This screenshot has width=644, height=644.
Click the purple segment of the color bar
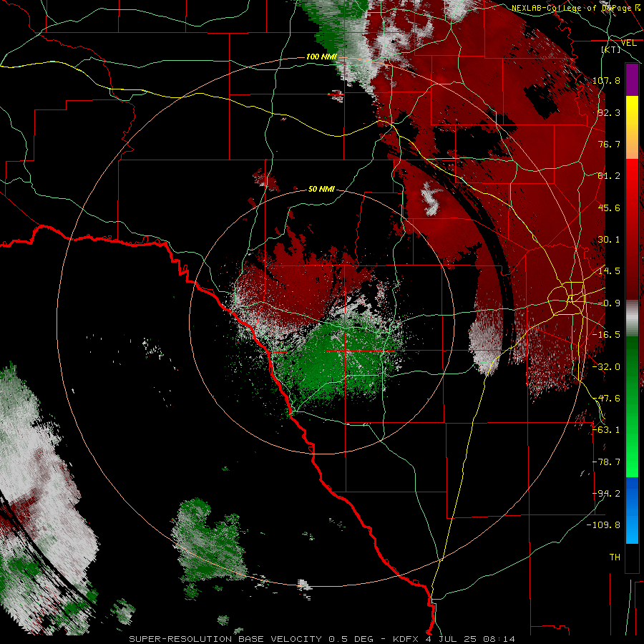tap(632, 80)
